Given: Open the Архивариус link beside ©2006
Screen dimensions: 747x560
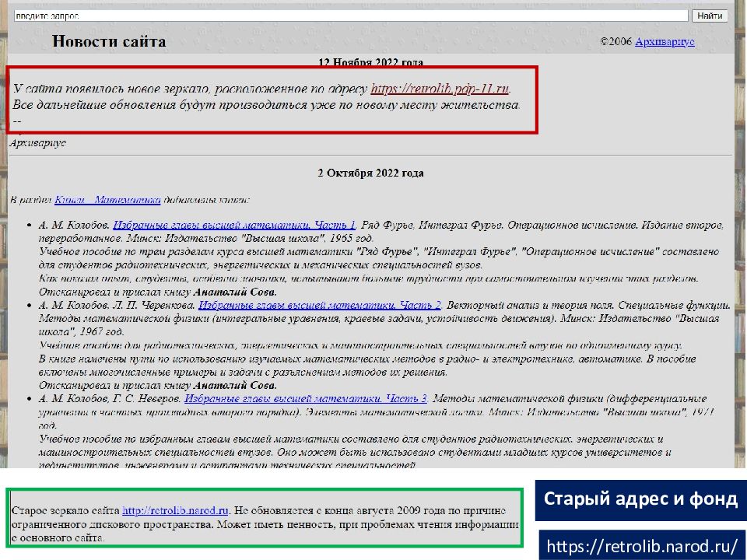Looking at the screenshot, I should click(x=665, y=42).
